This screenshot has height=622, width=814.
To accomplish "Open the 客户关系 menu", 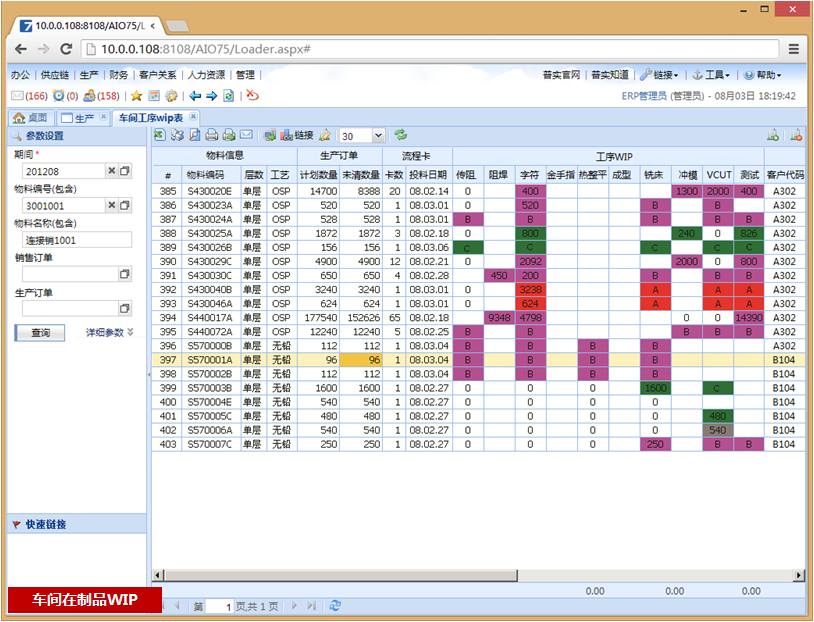I will pos(158,75).
